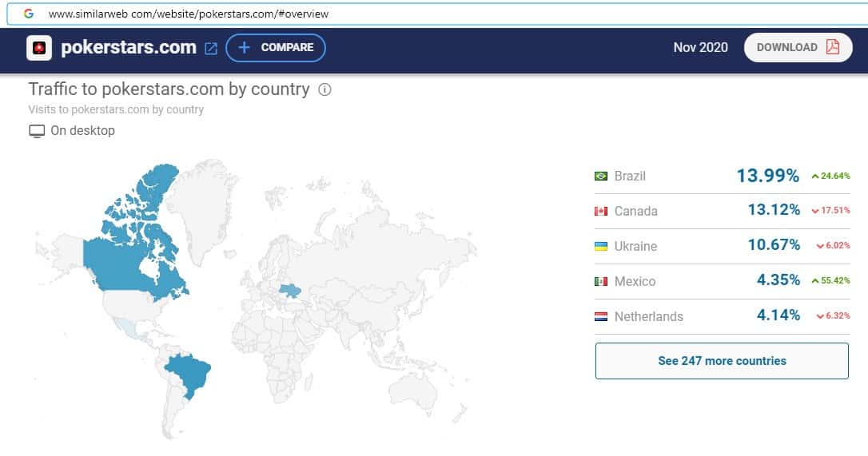This screenshot has height=456, width=868.
Task: Click Mexico's 4.35% traffic share
Action: 778,280
